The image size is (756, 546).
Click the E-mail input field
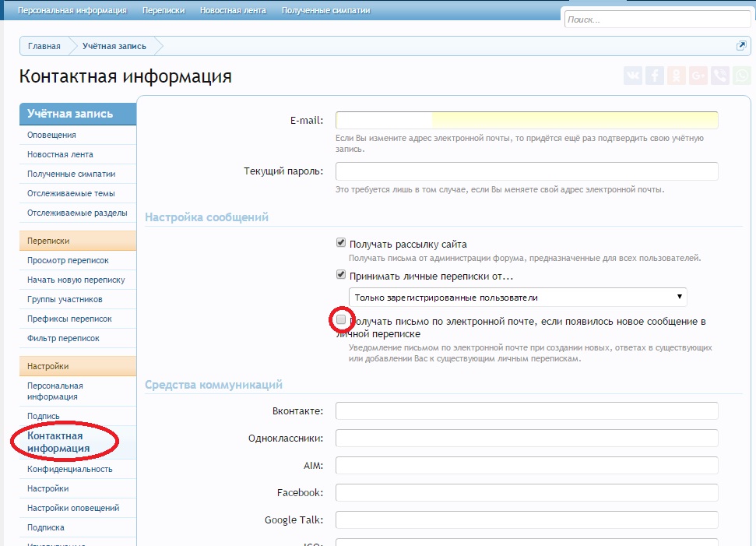click(x=526, y=120)
